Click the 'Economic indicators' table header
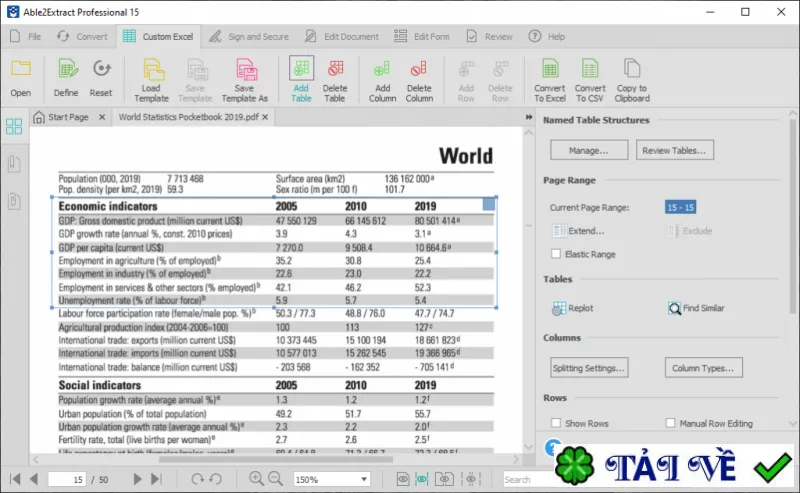 point(108,206)
